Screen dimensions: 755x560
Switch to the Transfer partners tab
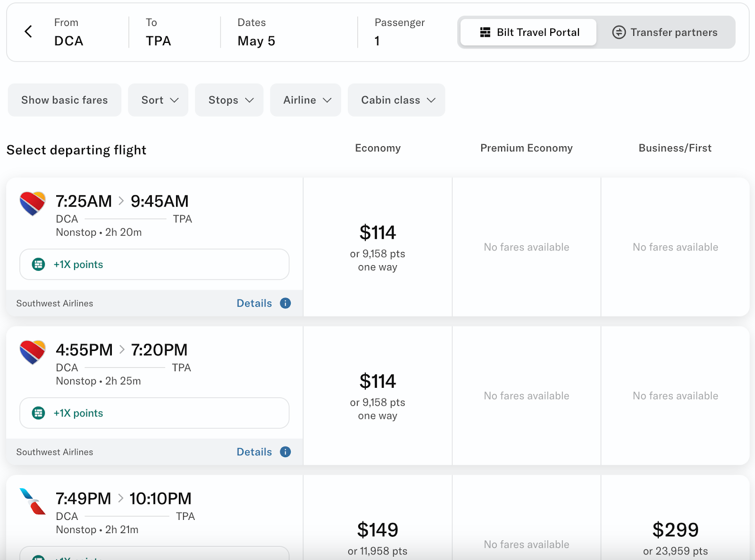coord(665,32)
